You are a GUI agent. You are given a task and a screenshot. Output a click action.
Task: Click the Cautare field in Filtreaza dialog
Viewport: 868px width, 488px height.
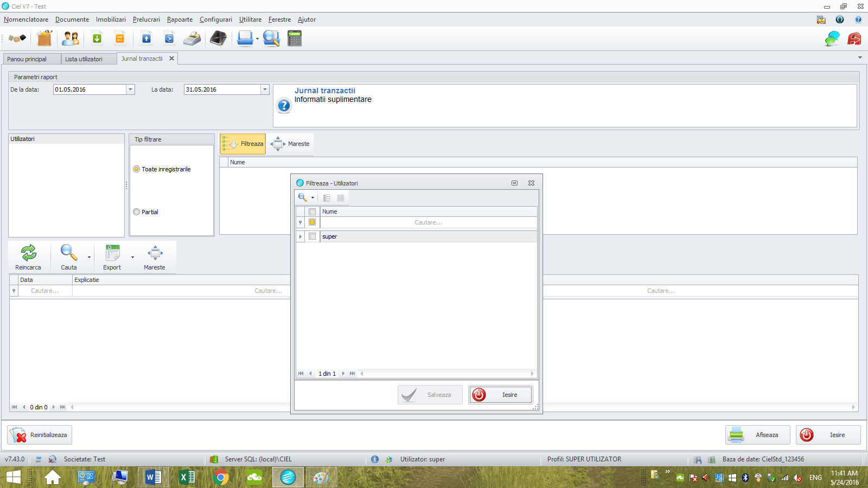(429, 222)
